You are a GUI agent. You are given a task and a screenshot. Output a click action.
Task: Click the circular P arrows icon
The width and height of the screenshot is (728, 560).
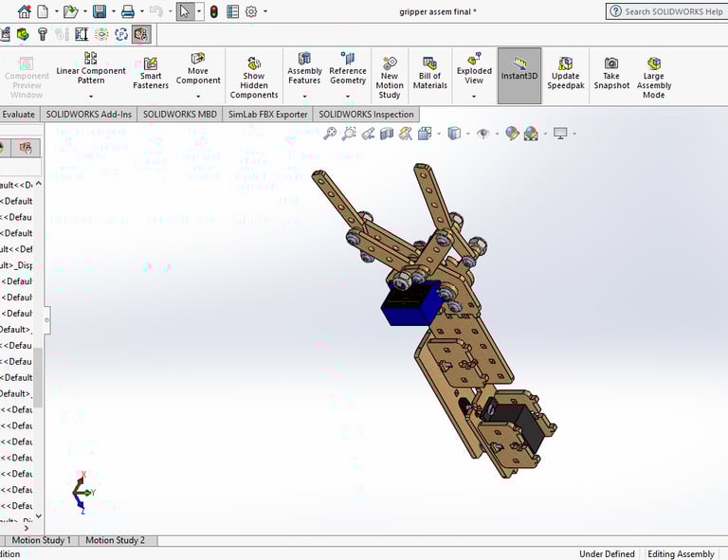pos(121,34)
